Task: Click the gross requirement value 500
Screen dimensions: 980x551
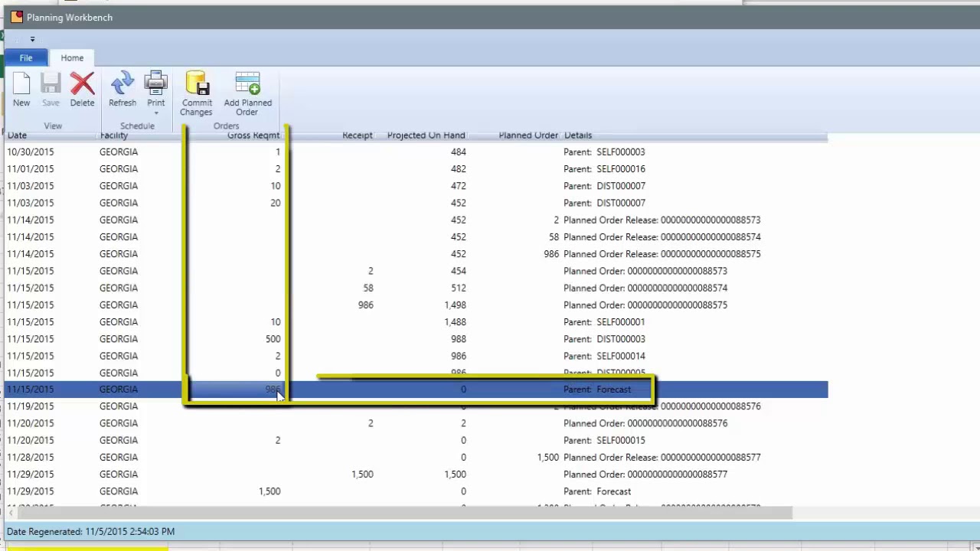Action: pos(273,339)
